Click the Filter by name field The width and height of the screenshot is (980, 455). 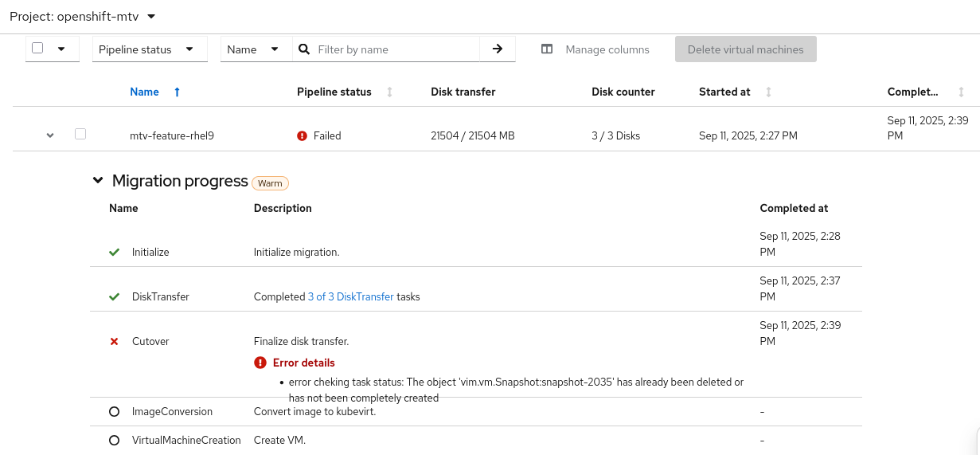(x=396, y=49)
